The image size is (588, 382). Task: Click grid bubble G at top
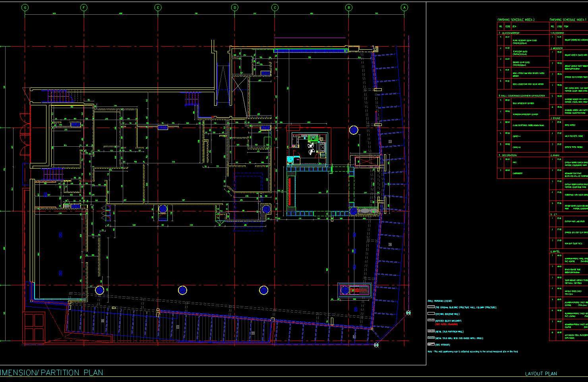click(25, 8)
